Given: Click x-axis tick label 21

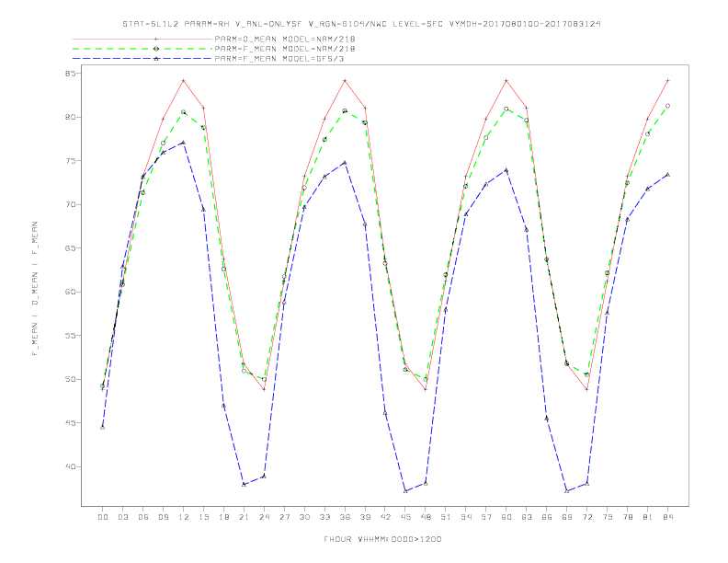Looking at the screenshot, I should point(244,517).
